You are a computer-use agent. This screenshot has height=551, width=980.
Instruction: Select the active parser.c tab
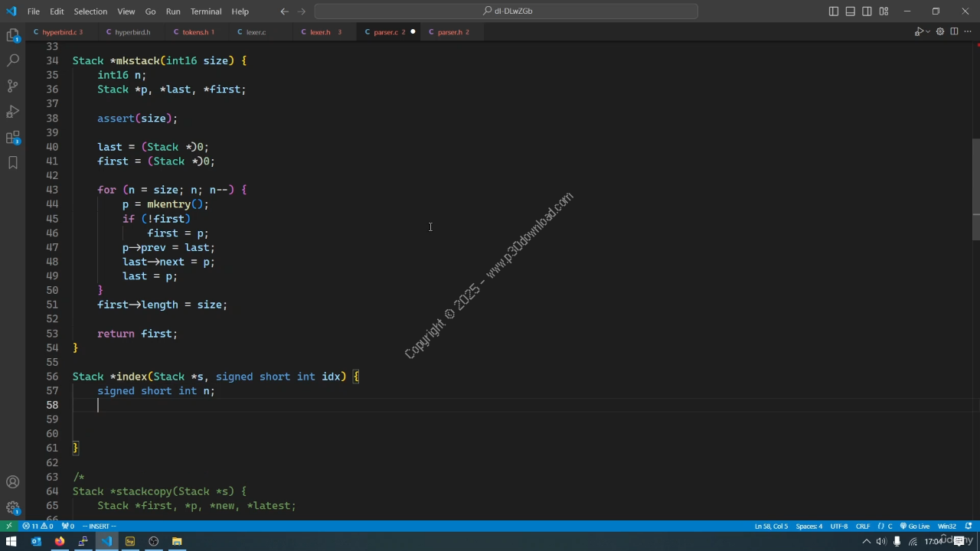pos(389,32)
